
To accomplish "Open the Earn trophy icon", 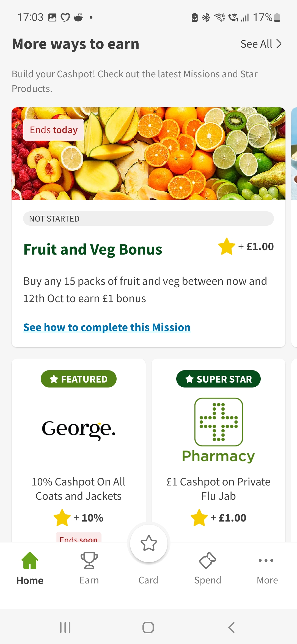I will (89, 560).
